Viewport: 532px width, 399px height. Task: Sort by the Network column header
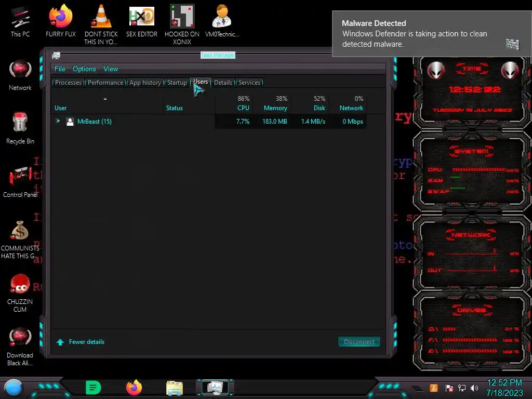tap(348, 103)
